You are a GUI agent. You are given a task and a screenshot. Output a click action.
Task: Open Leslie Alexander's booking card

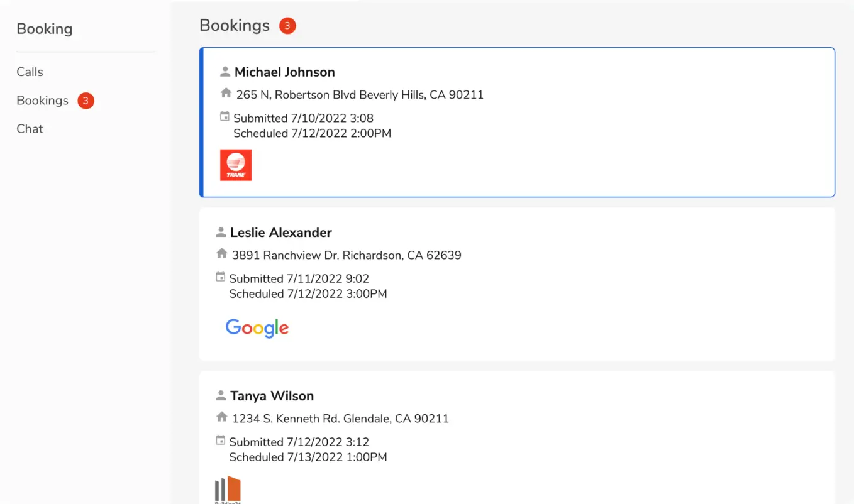click(517, 283)
